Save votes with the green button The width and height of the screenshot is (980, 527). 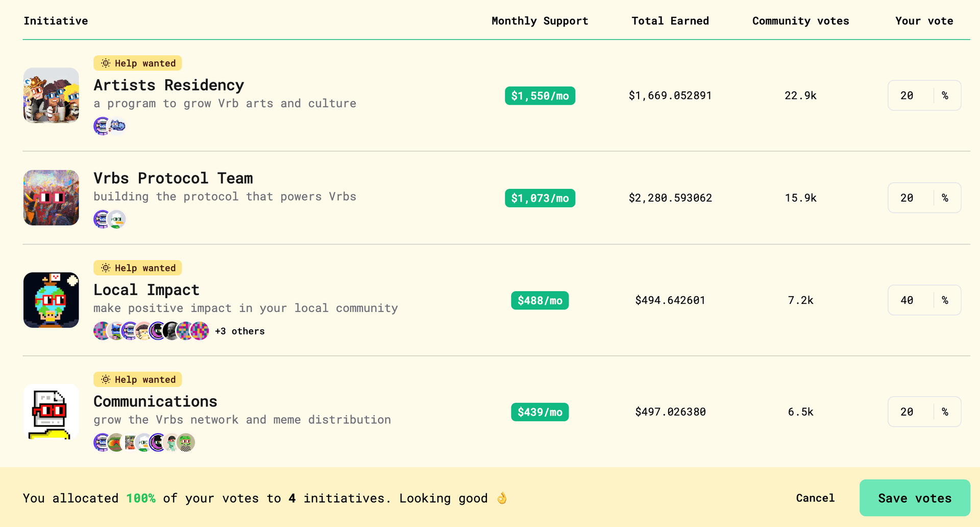[914, 498]
